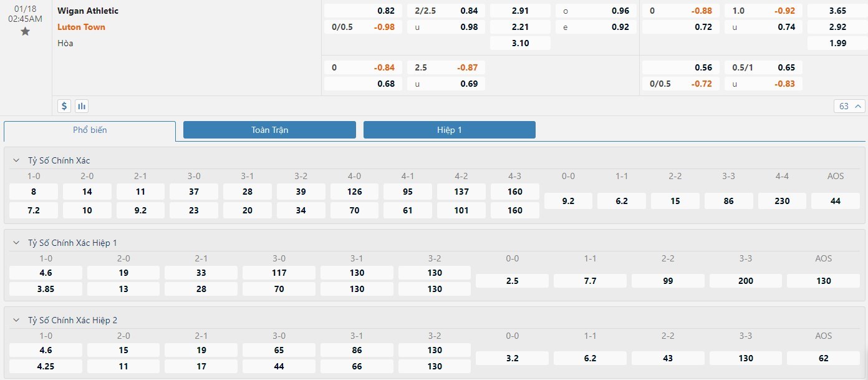The height and width of the screenshot is (380, 868).
Task: Click the dollar sign icon below the match
Action: (64, 106)
